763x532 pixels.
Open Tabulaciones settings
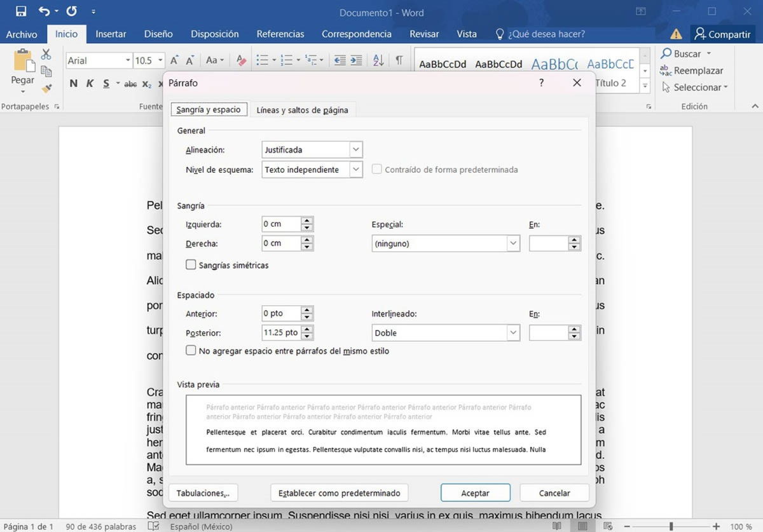[x=203, y=493]
